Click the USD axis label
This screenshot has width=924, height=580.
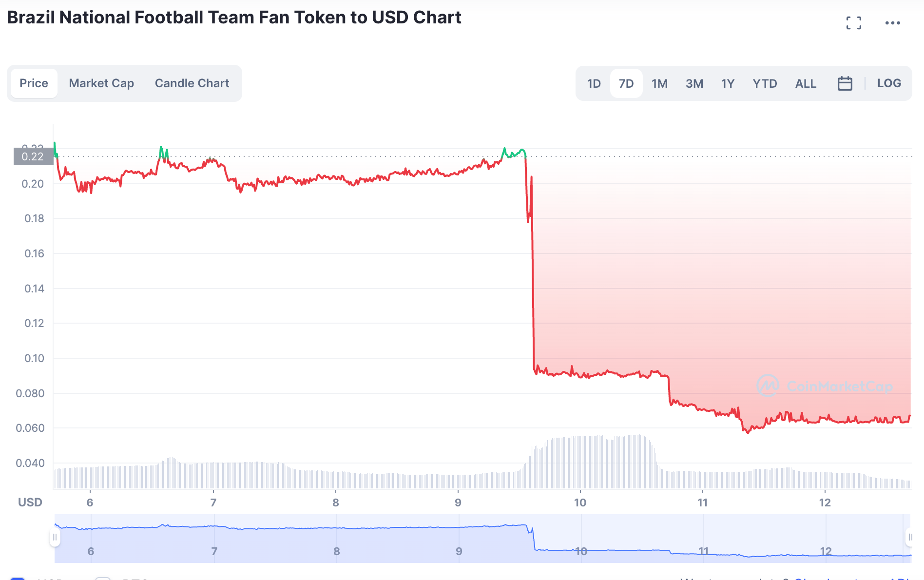point(30,502)
